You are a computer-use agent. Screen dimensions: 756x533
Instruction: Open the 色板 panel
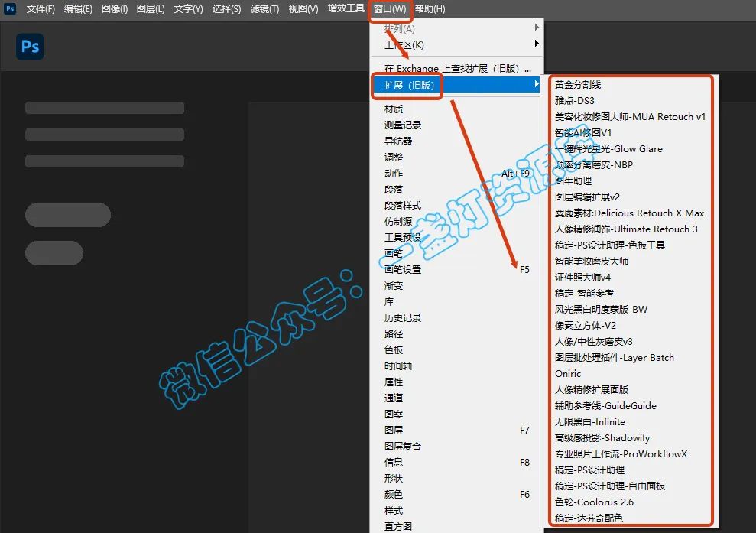tap(456, 349)
